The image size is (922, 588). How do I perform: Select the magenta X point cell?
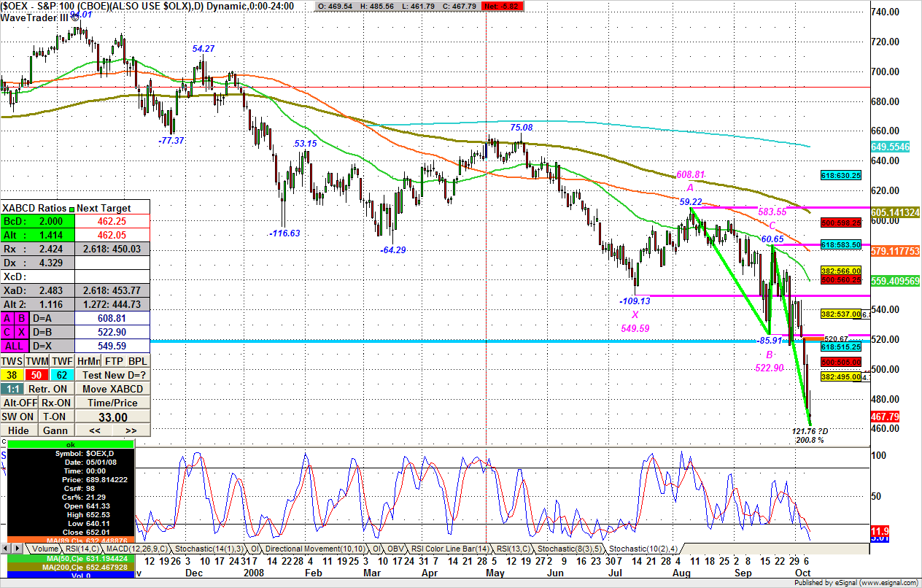[22, 332]
